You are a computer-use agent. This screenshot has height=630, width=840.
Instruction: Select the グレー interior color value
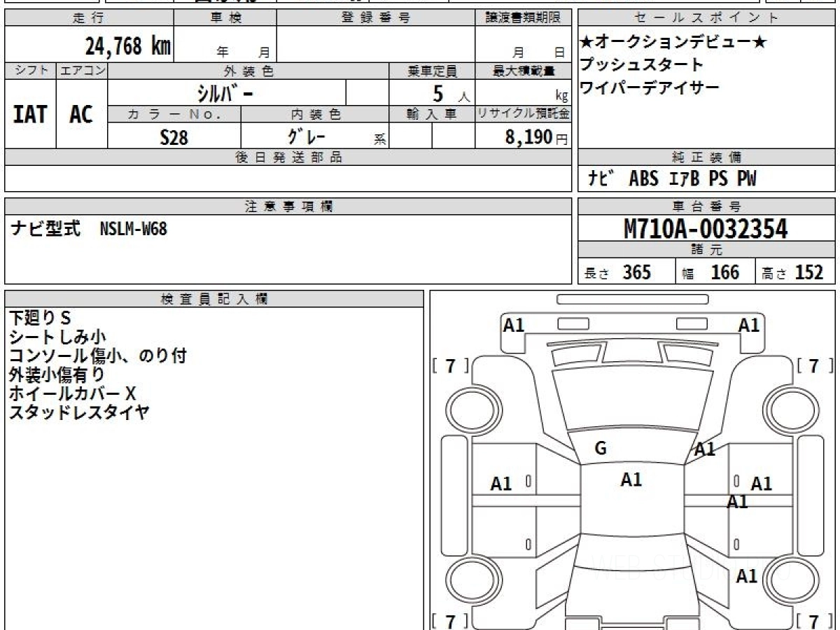point(308,136)
